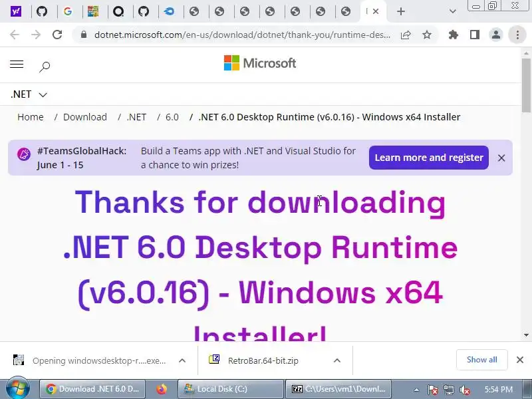Open the windowsdesktop-runtime exe download item

(x=90, y=360)
